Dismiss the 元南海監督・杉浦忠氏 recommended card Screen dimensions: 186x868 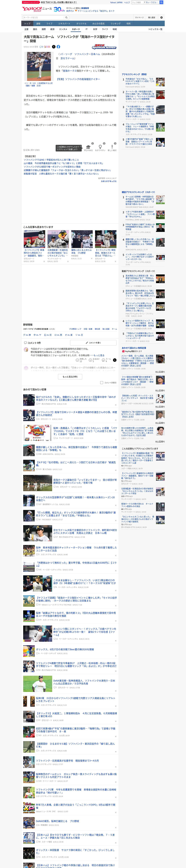[68, 261]
